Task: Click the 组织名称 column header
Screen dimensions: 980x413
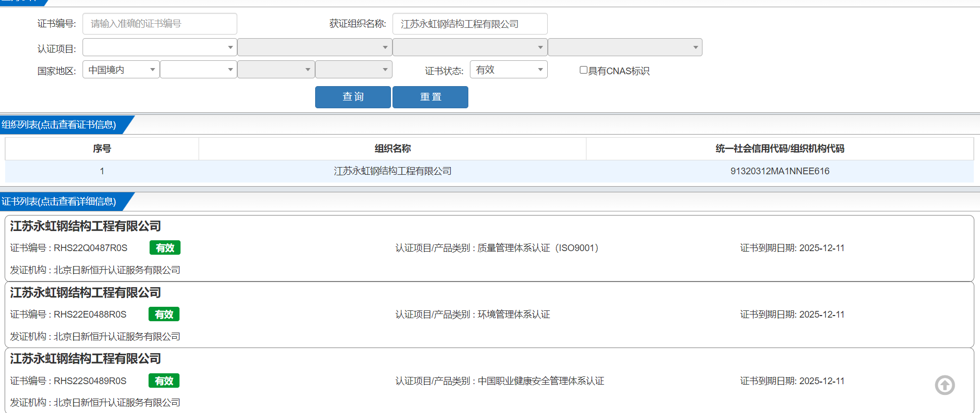Action: pyautogui.click(x=393, y=148)
